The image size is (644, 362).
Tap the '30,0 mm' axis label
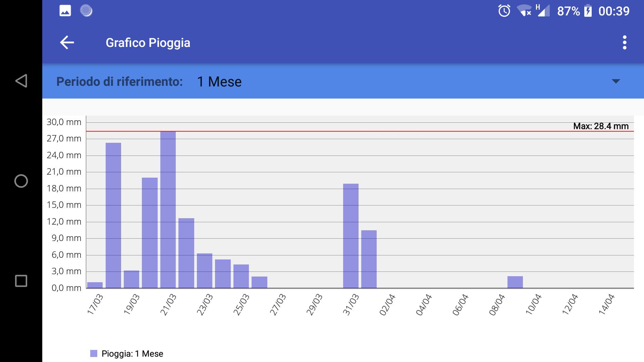pos(64,122)
